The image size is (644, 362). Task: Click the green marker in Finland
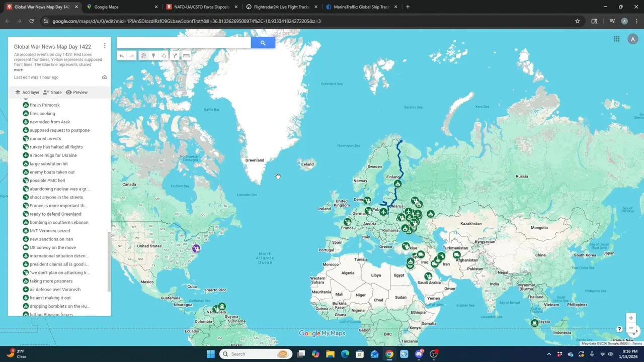pyautogui.click(x=397, y=184)
